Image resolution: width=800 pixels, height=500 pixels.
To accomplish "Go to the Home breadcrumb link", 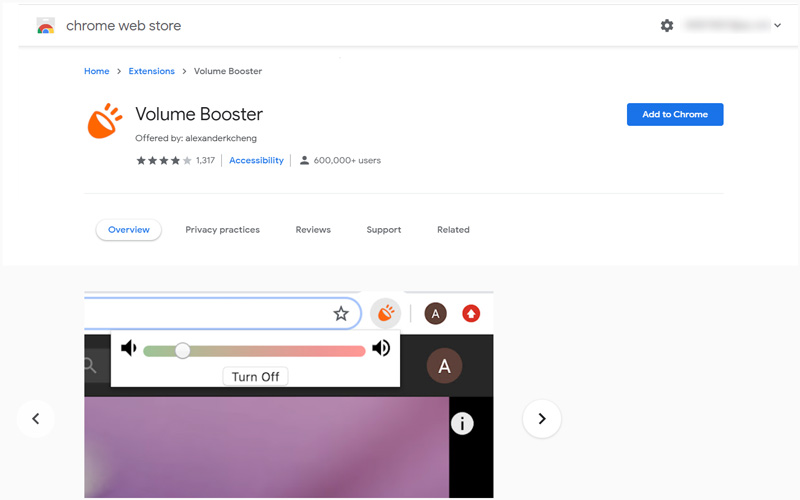I will click(x=96, y=71).
